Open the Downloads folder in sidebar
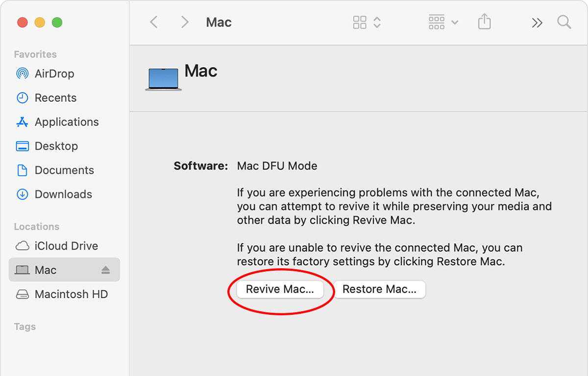Screen dimensions: 588x376 pyautogui.click(x=63, y=194)
